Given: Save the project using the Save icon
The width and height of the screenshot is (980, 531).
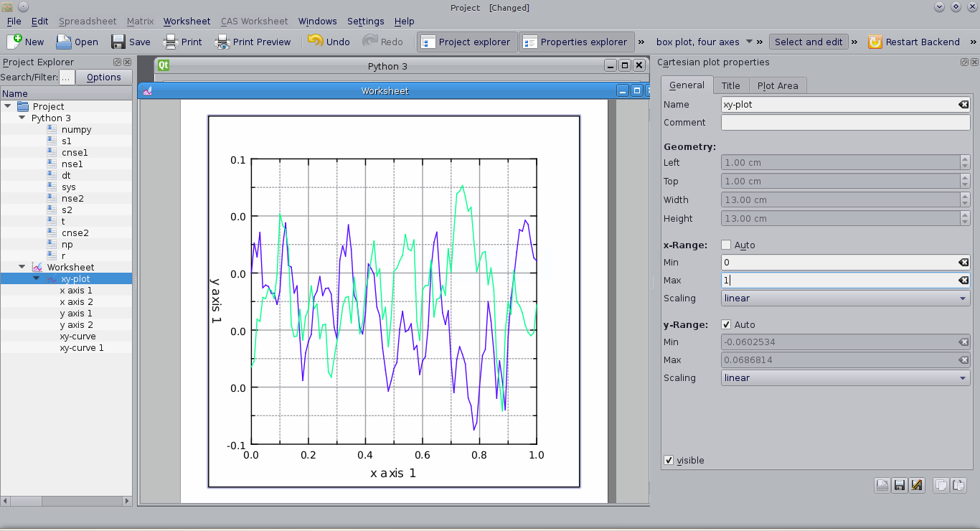Looking at the screenshot, I should (x=131, y=42).
